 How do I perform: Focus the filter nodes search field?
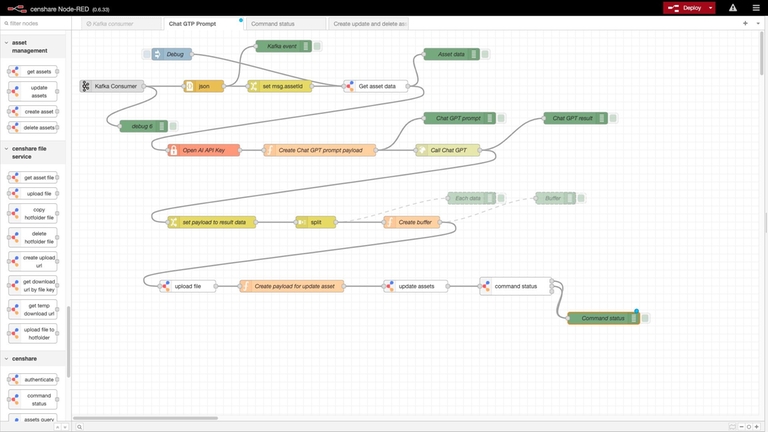pos(35,24)
